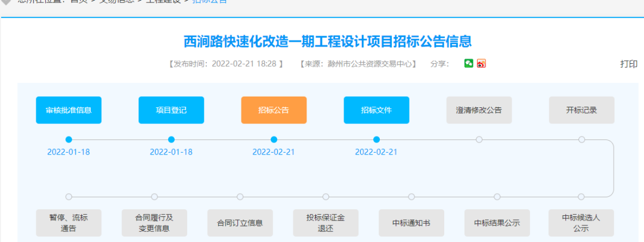The height and width of the screenshot is (242, 644).
Task: Click the 澄清修改公告 step button
Action: pos(479,110)
